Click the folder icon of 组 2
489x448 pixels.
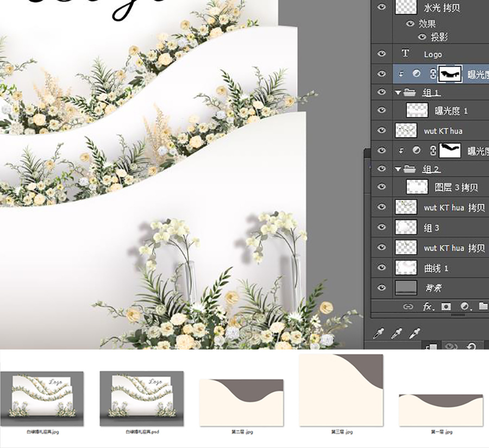[410, 169]
